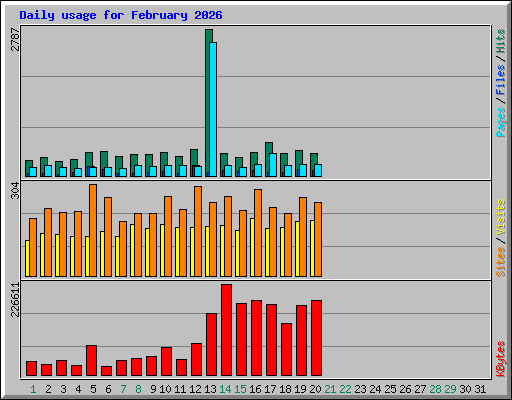Click the green Hits bar for day 6
Image resolution: width=512 pixels, height=400 pixels.
point(104,159)
